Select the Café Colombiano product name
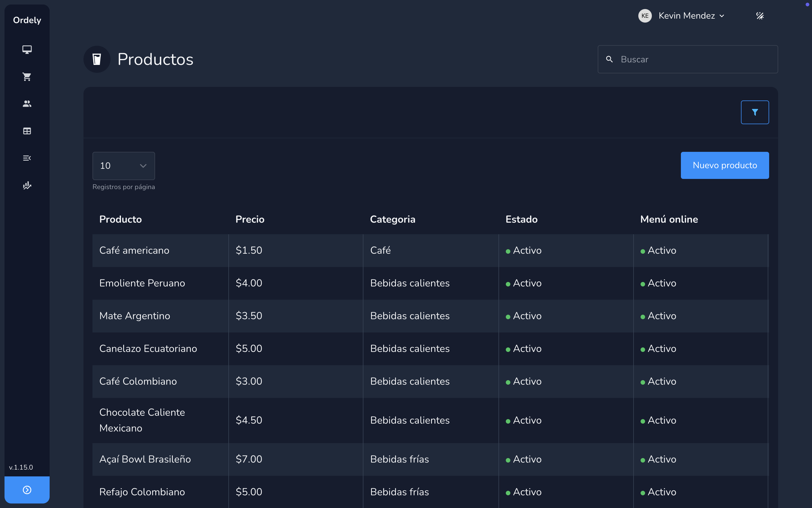The width and height of the screenshot is (812, 508). tap(138, 381)
